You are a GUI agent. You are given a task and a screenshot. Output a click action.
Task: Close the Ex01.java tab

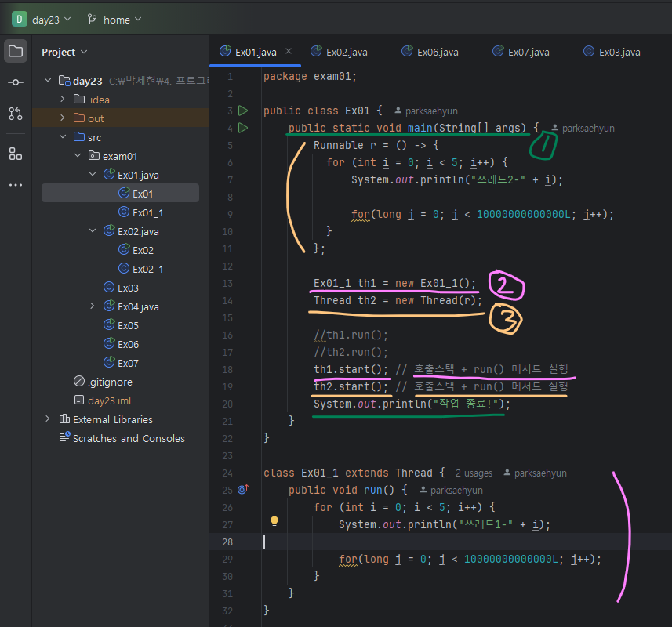289,52
